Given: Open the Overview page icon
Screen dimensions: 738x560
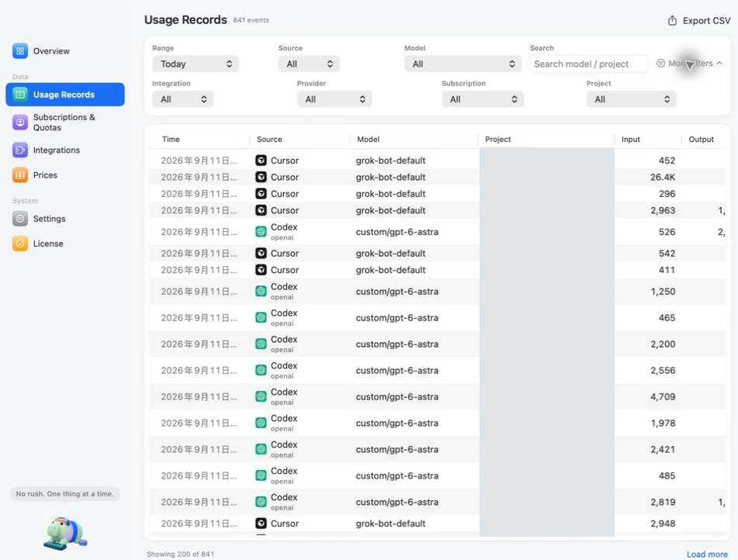Looking at the screenshot, I should tap(19, 51).
